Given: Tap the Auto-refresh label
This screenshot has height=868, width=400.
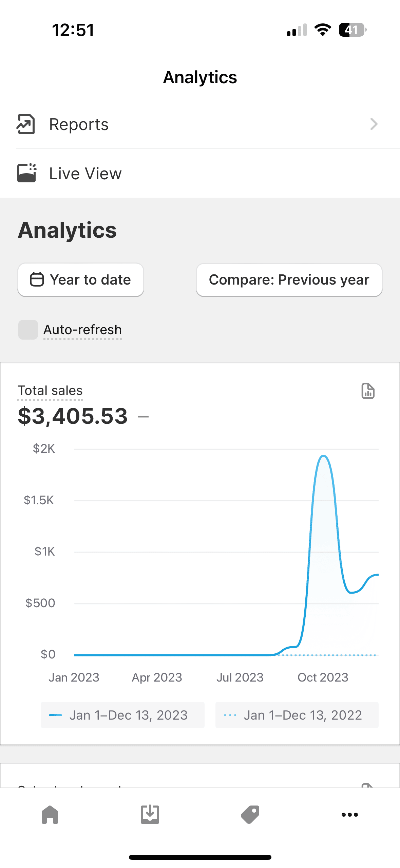Looking at the screenshot, I should 82,330.
